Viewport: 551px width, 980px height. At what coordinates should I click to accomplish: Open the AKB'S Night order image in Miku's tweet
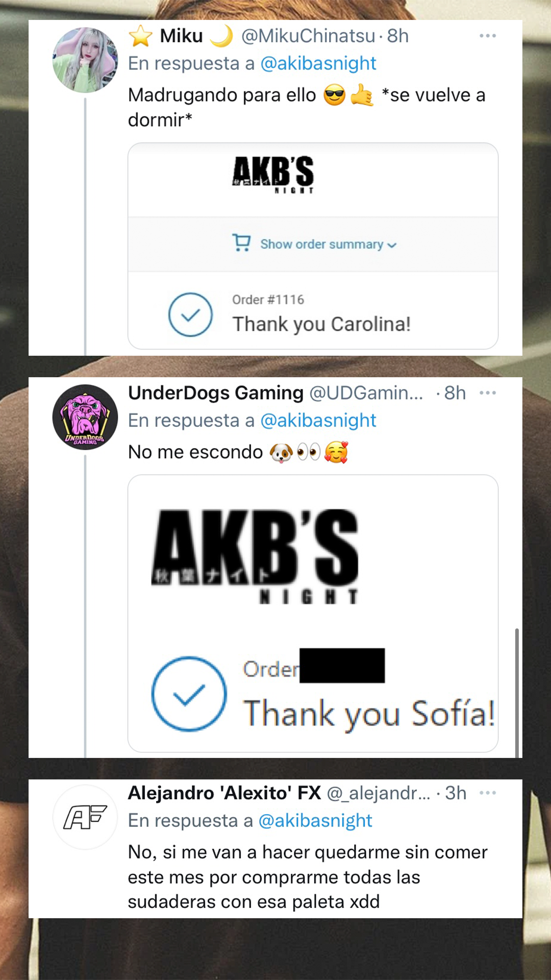pyautogui.click(x=313, y=246)
